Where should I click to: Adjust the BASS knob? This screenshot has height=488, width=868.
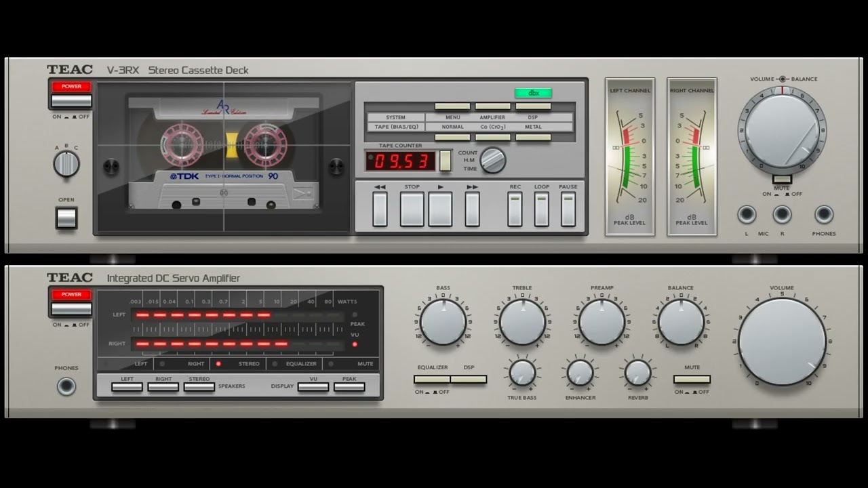(443, 322)
